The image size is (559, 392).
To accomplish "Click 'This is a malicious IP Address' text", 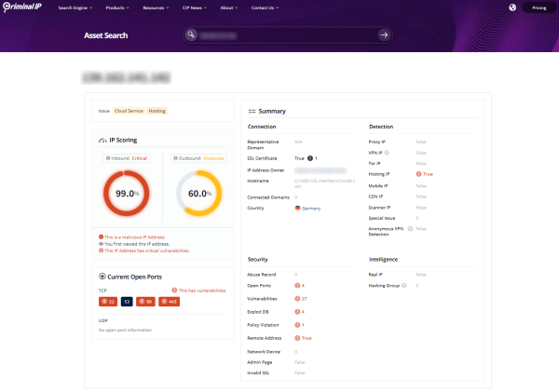I will click(x=135, y=237).
